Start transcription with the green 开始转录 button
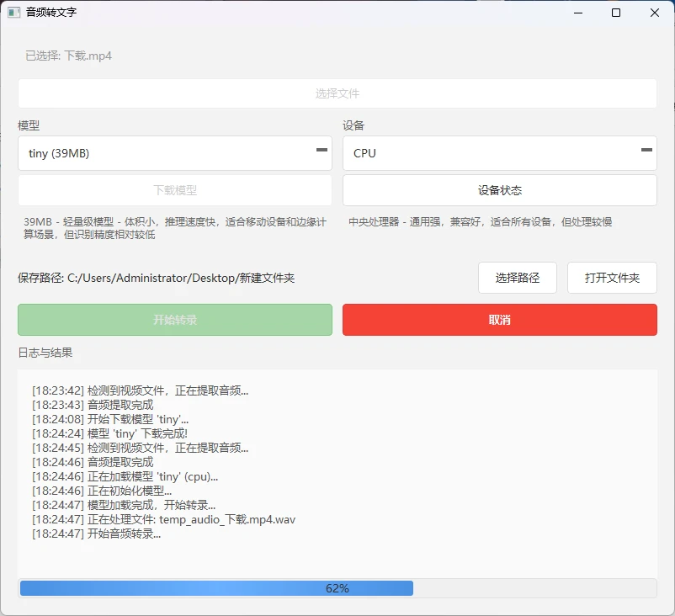The height and width of the screenshot is (616, 675). [174, 320]
